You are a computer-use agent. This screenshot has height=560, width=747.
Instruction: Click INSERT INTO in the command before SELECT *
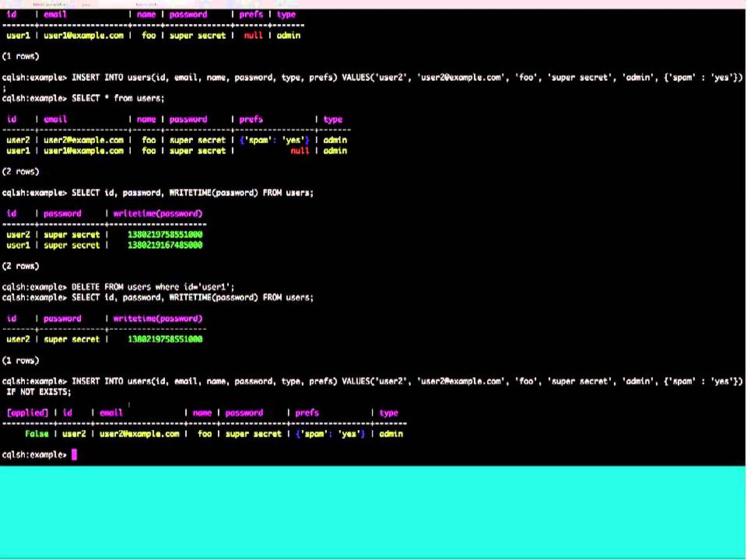point(97,78)
